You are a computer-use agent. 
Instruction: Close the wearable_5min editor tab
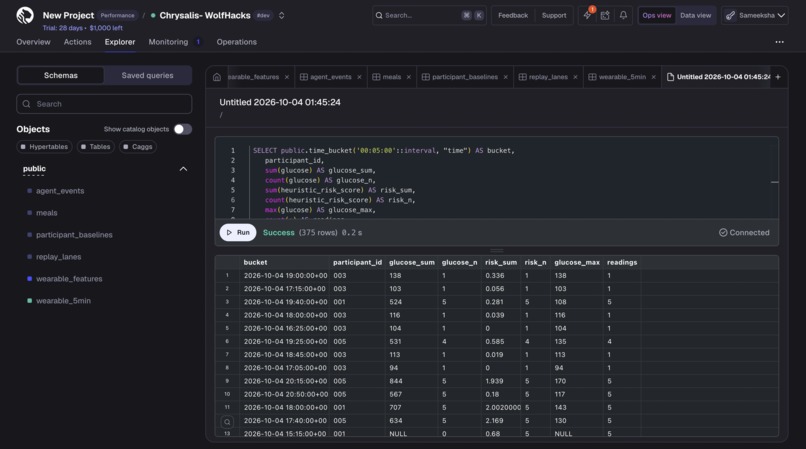(653, 77)
